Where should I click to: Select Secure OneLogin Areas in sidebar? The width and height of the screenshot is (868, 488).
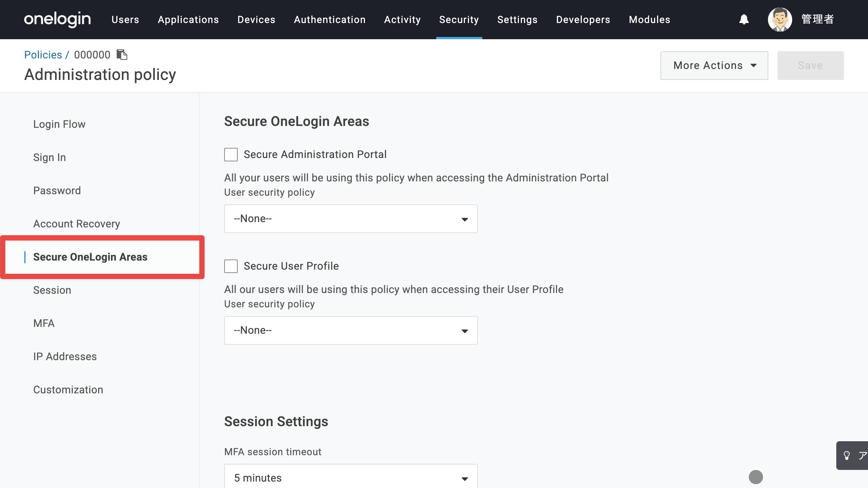click(x=90, y=257)
